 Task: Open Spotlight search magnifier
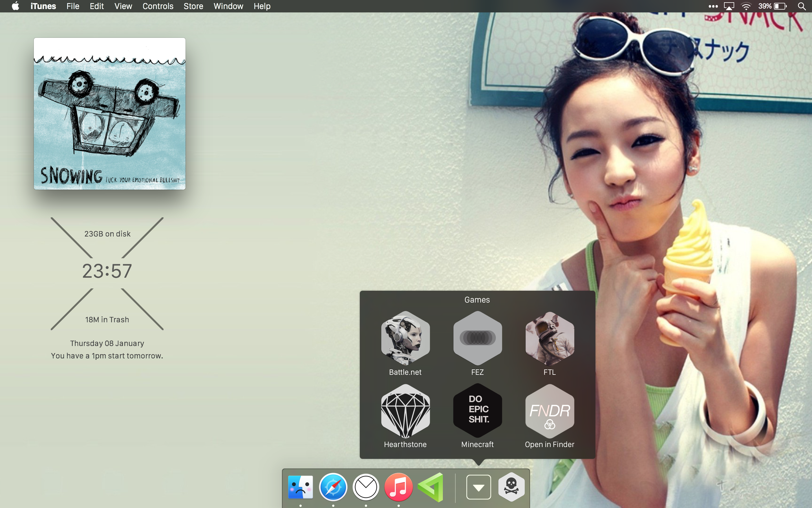802,6
